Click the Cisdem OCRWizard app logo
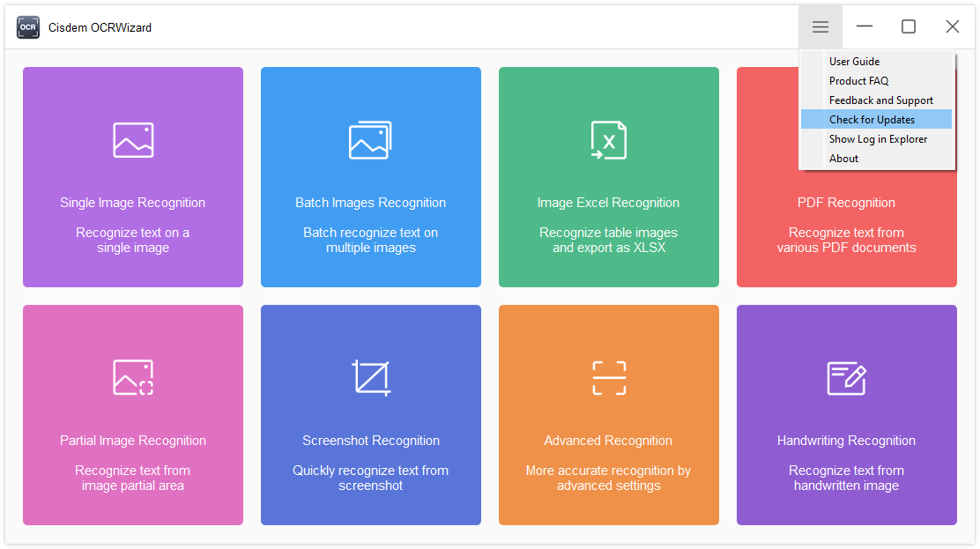The width and height of the screenshot is (980, 549). coord(27,27)
